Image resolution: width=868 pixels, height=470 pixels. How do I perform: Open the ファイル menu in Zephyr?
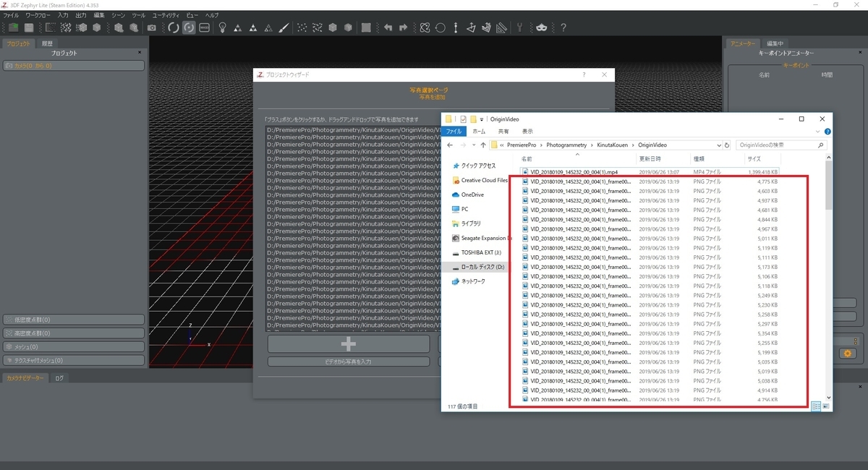pos(11,15)
